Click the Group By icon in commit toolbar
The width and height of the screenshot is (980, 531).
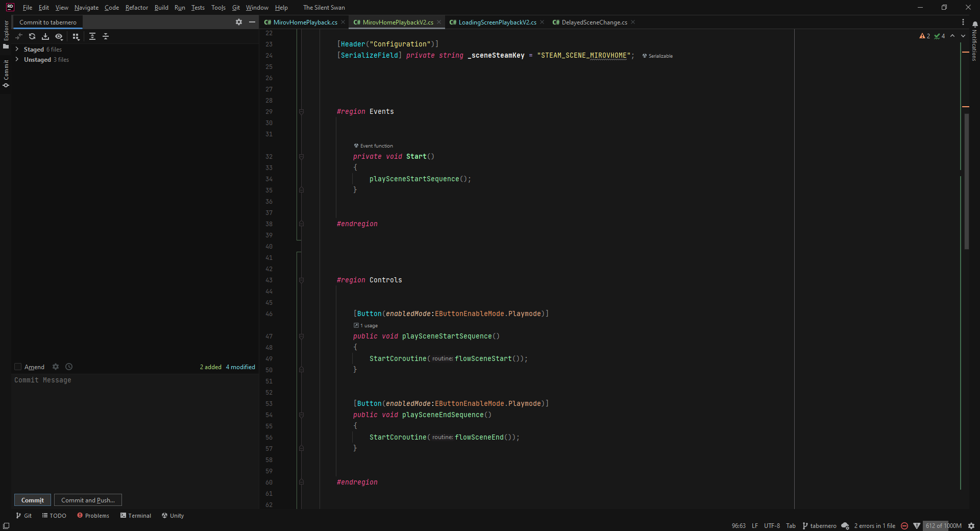[76, 36]
